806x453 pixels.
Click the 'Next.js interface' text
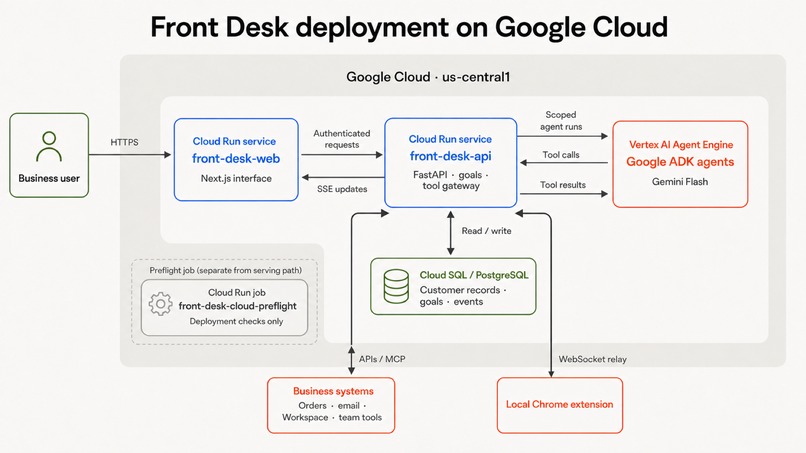(236, 178)
